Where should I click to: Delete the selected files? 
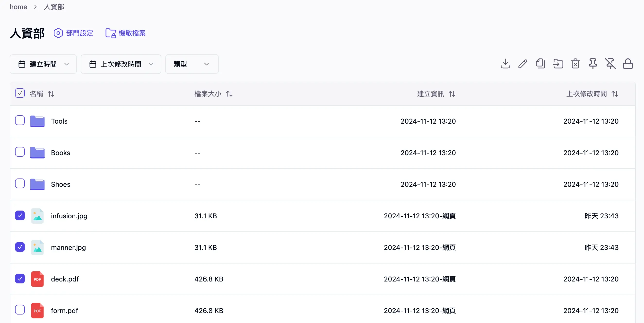tap(575, 64)
